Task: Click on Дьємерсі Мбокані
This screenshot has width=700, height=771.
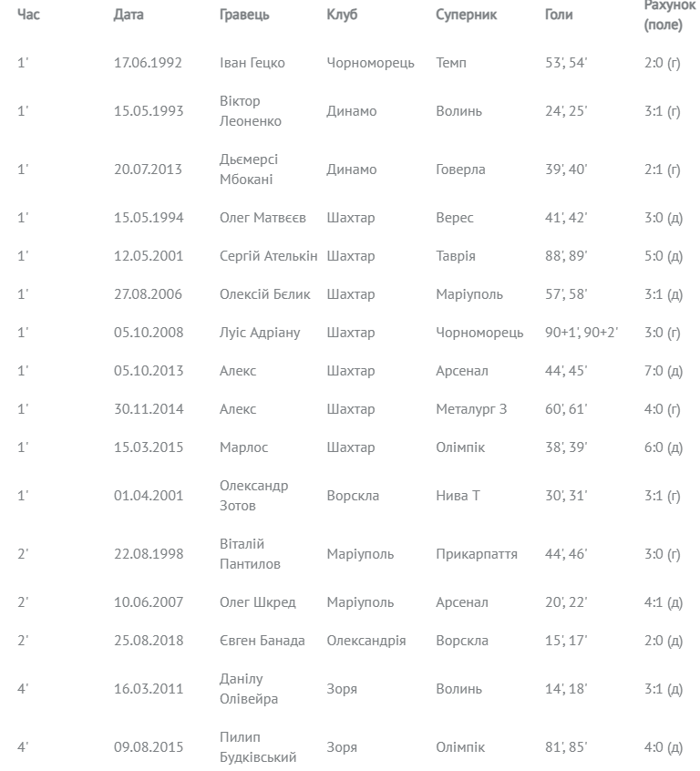Action: tap(247, 170)
